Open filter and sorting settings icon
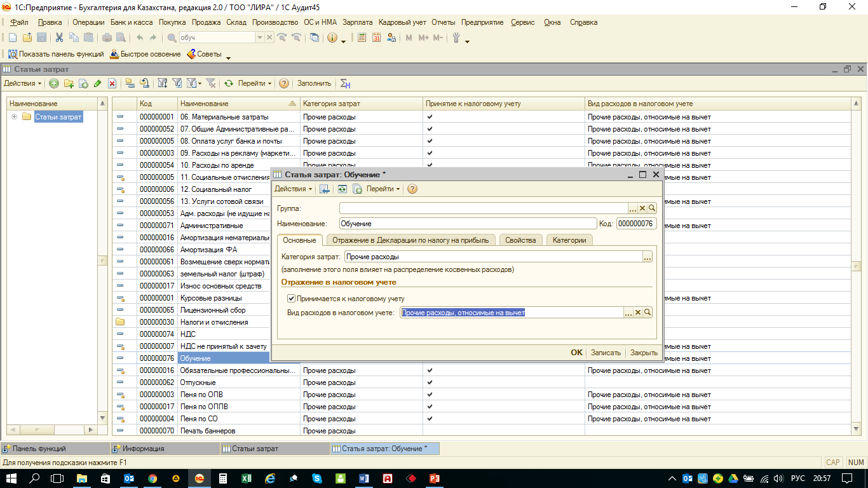Screen dimensions: 868x488 [163, 83]
